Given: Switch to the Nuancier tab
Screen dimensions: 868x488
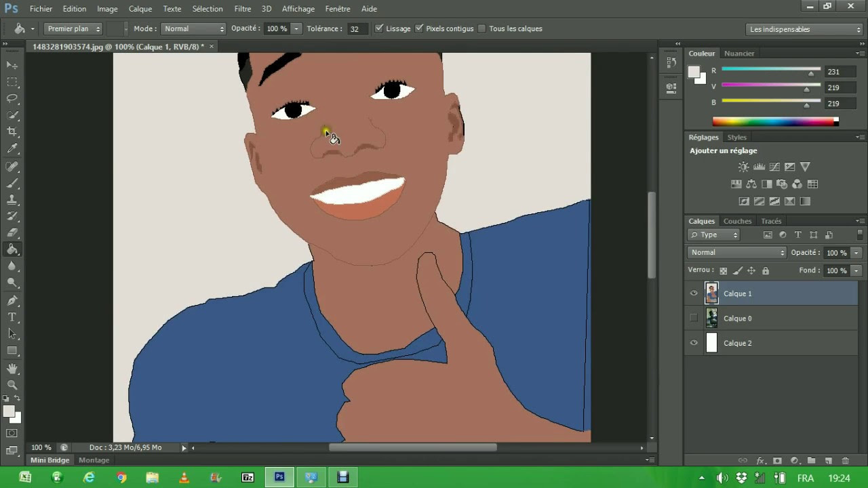Looking at the screenshot, I should [739, 53].
